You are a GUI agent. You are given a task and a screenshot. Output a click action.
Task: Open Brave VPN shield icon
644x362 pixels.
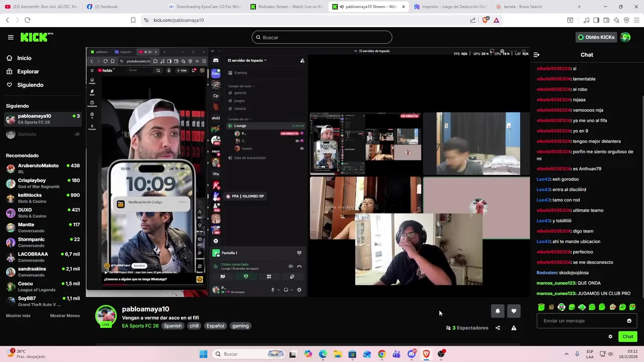pyautogui.click(x=626, y=20)
